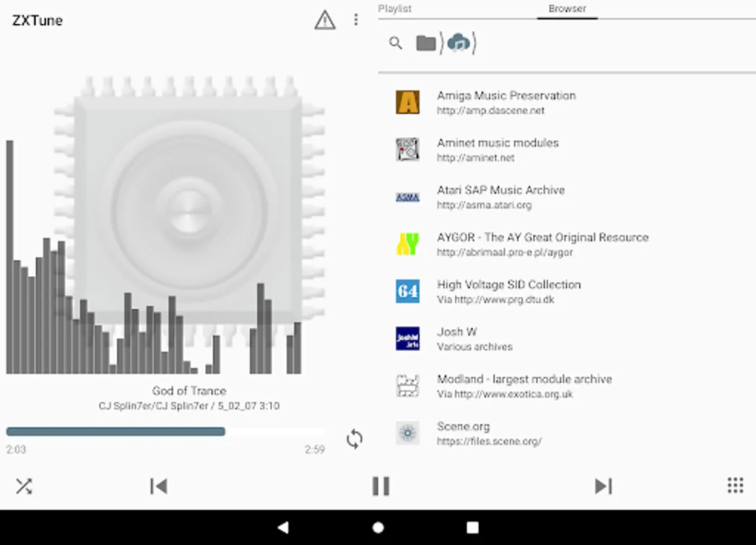Tap the Android back navigation button
756x545 pixels.
coord(283,527)
